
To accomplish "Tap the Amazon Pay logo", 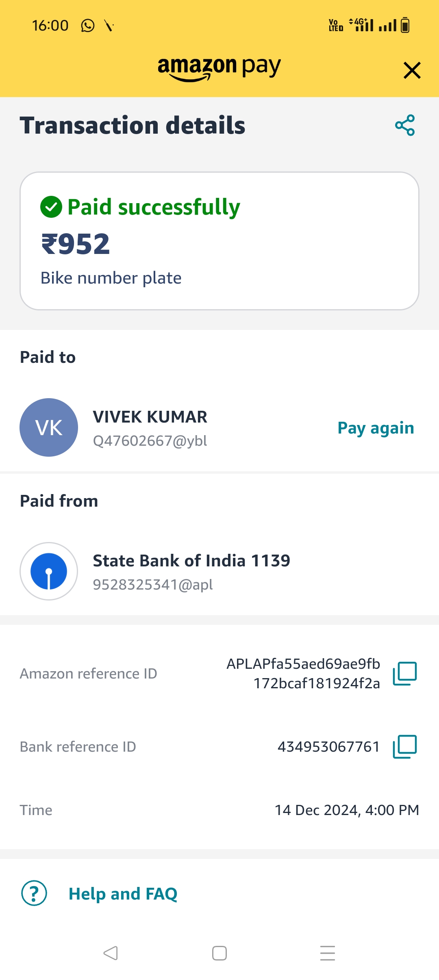I will click(219, 68).
